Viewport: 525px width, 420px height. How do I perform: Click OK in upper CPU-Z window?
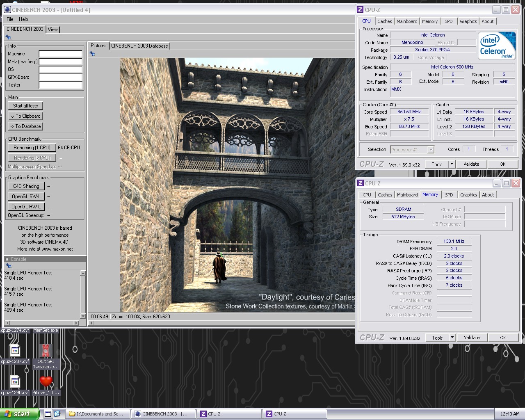(x=502, y=164)
